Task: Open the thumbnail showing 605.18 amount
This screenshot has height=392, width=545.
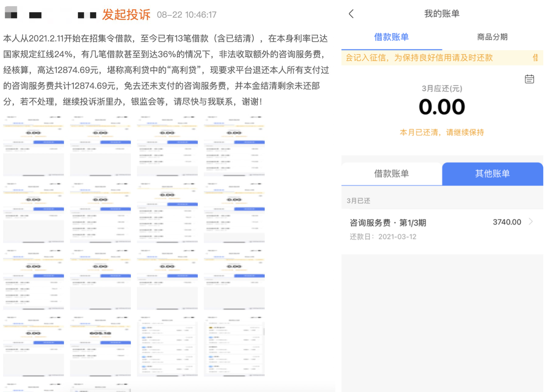Action: (x=100, y=346)
